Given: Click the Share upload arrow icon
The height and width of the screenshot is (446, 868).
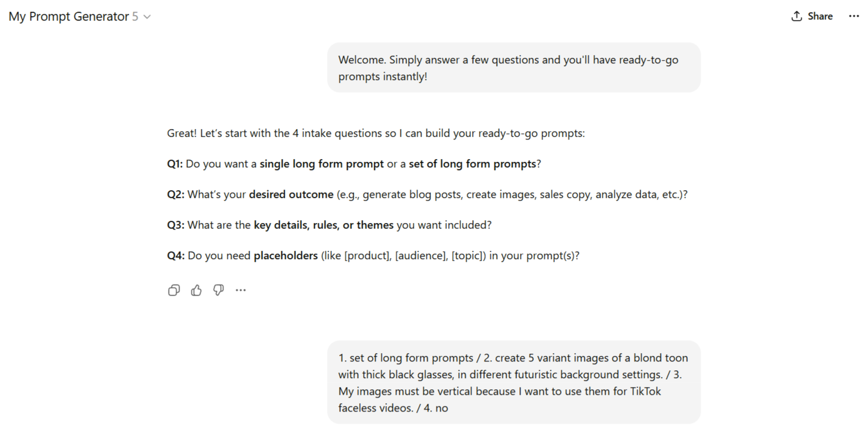Looking at the screenshot, I should [x=797, y=16].
